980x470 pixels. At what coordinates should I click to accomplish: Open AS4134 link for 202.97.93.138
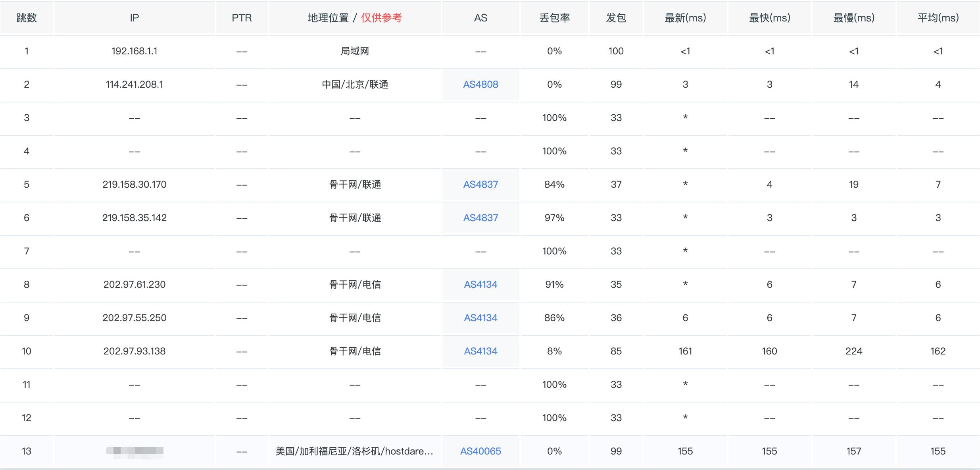(480, 351)
